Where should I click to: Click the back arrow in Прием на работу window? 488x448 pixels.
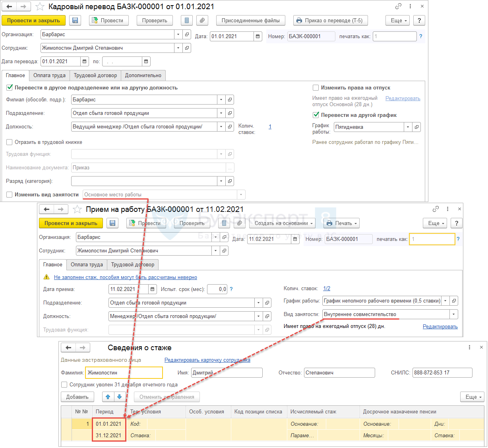[46, 209]
